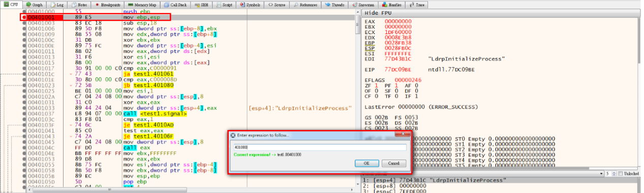Click the References magnifier icon tab
The width and height of the screenshot is (644, 193).
[x=296, y=5]
